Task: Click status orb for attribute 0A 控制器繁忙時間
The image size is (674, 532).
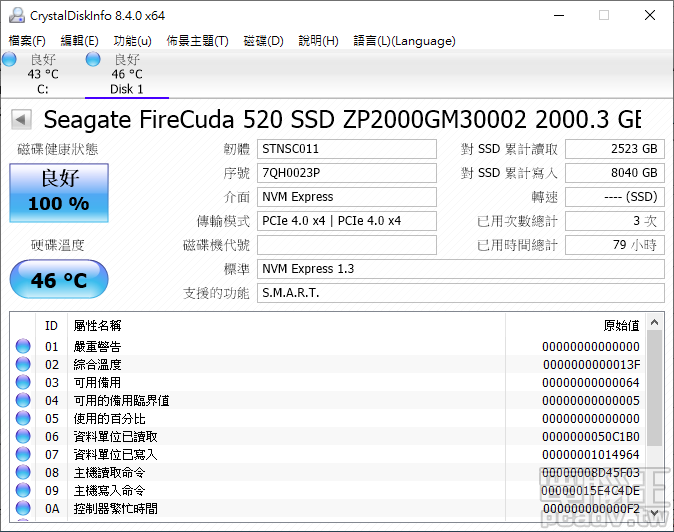Action: pyautogui.click(x=23, y=508)
